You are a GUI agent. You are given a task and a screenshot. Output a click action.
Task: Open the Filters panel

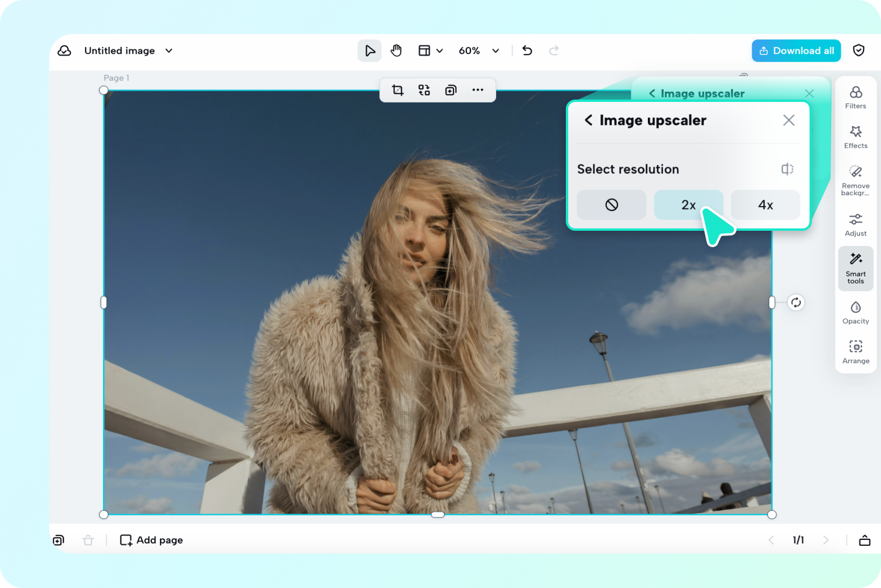(x=855, y=97)
